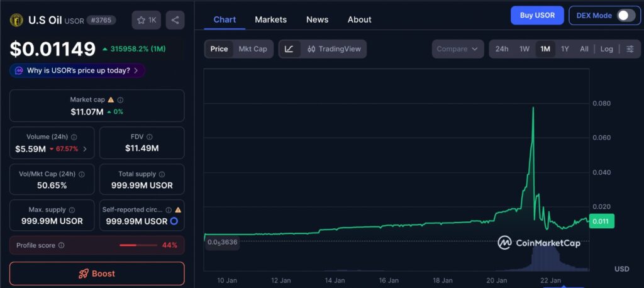Expand Why is USOR's price up chevron

coord(136,70)
